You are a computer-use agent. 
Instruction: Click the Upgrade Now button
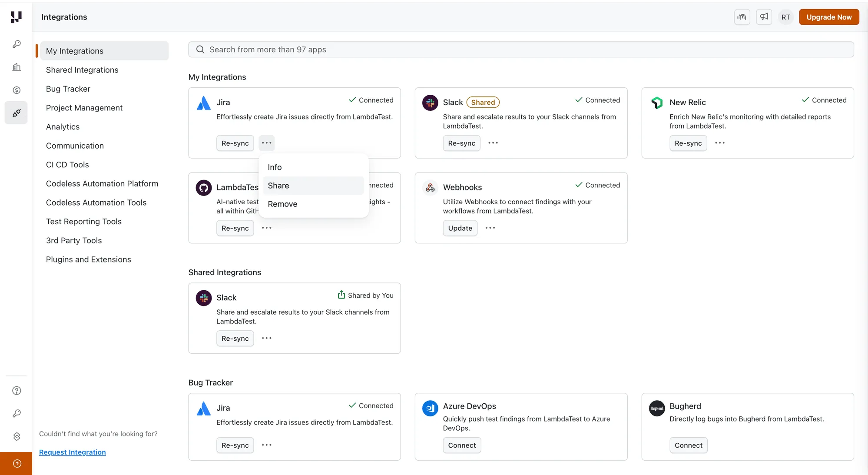point(829,17)
